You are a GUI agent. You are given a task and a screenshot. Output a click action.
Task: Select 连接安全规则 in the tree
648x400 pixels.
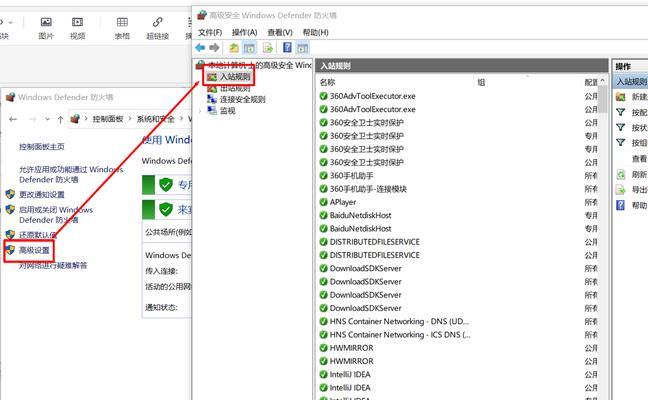(243, 100)
